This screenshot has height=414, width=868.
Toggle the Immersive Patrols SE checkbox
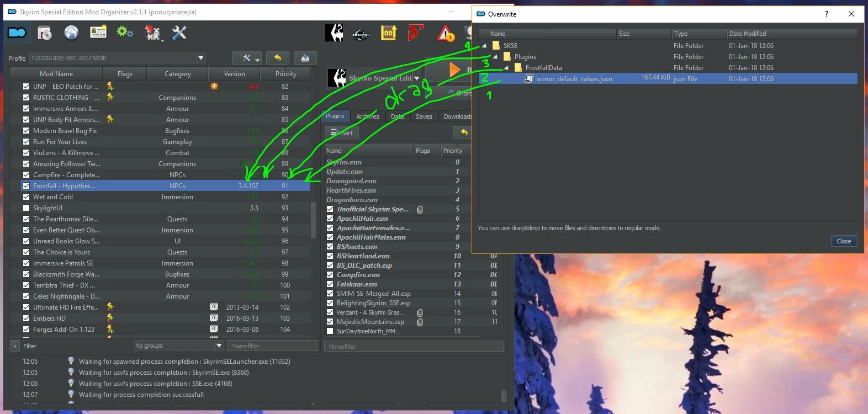click(26, 263)
